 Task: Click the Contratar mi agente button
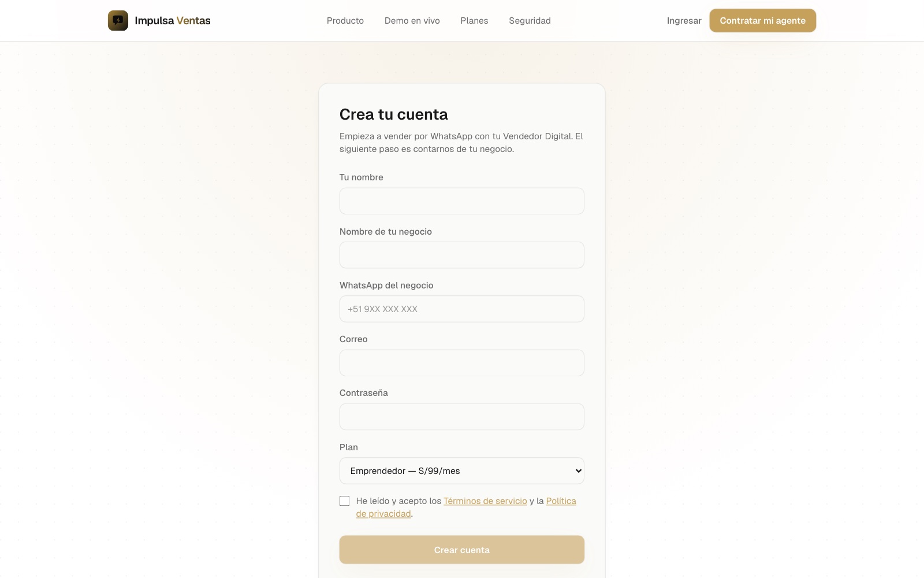point(762,21)
